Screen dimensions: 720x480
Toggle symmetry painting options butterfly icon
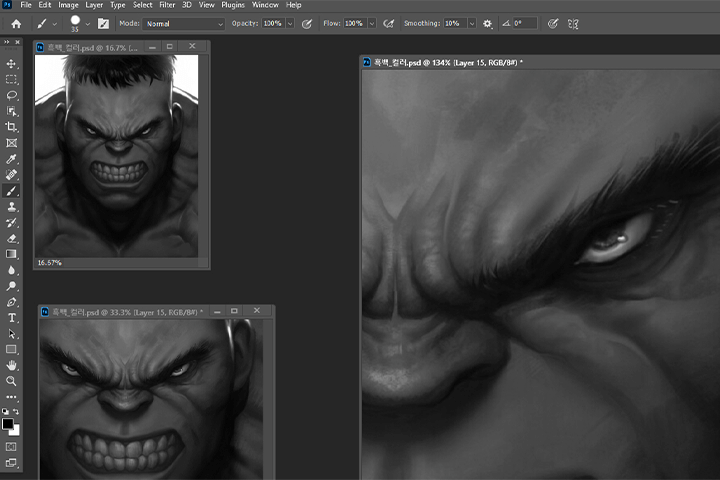coord(573,24)
